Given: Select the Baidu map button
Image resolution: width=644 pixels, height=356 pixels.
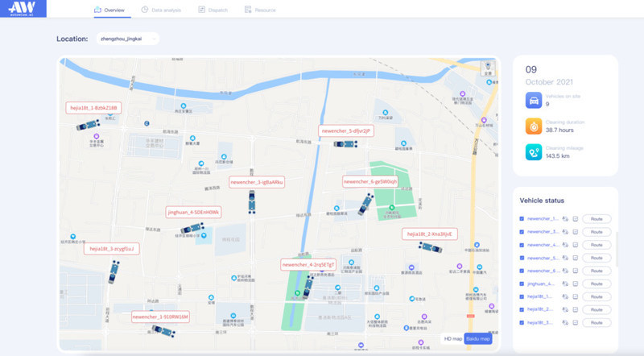Looking at the screenshot, I should pos(478,338).
